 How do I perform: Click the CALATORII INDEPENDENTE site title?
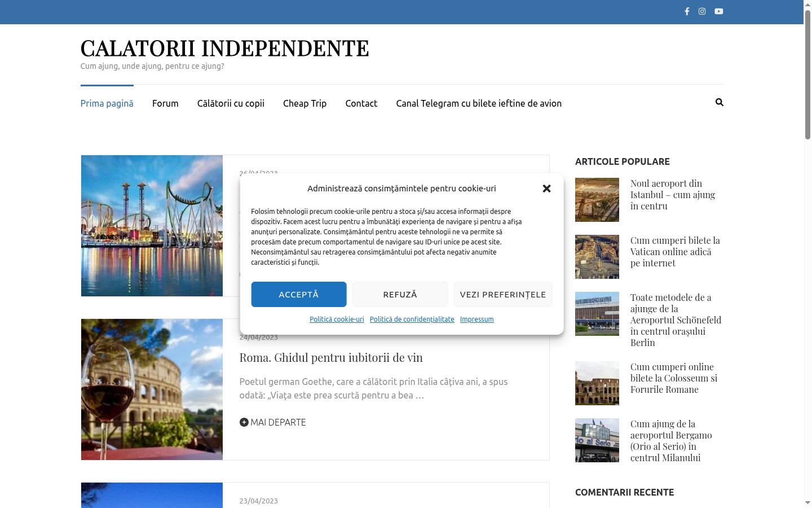(225, 49)
